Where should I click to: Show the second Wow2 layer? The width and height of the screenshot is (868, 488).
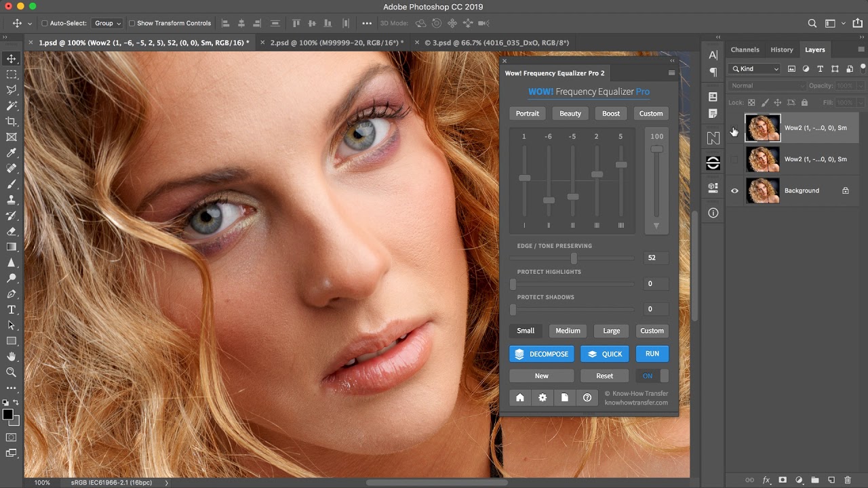734,159
